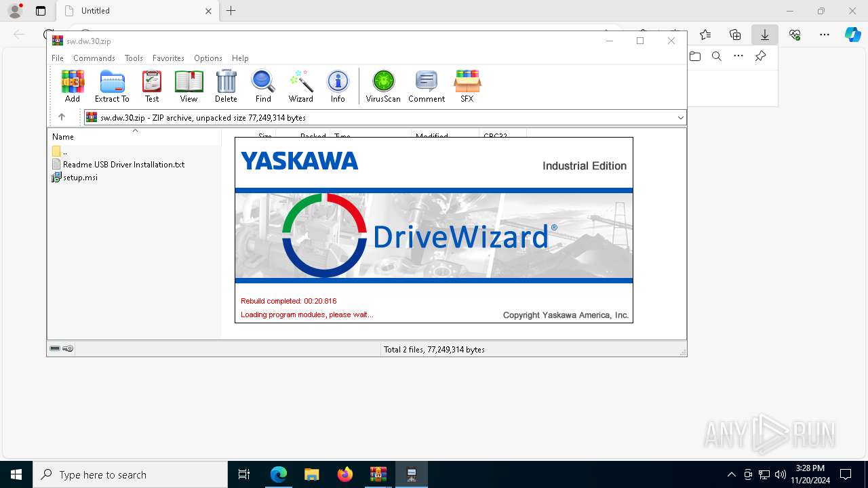Open the Windows Start menu
This screenshot has width=868, height=488.
coord(16,474)
